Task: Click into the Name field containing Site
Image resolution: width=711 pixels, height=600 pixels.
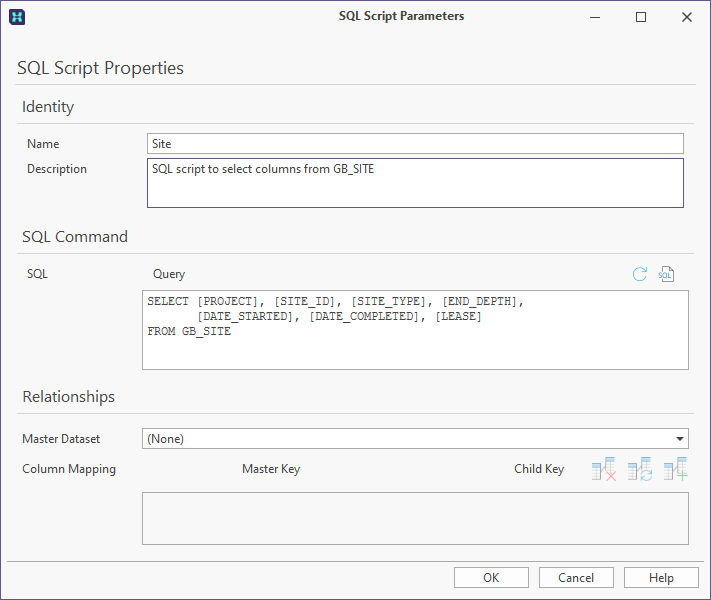Action: (415, 144)
